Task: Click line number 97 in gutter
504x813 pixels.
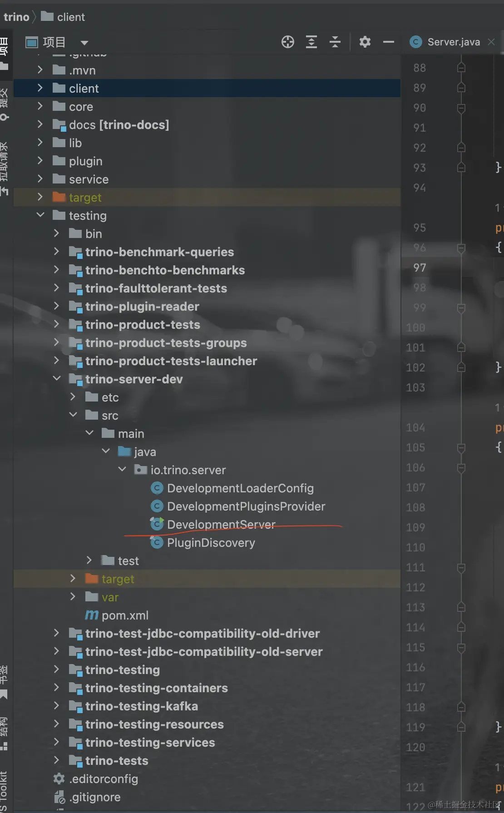Action: [x=420, y=268]
